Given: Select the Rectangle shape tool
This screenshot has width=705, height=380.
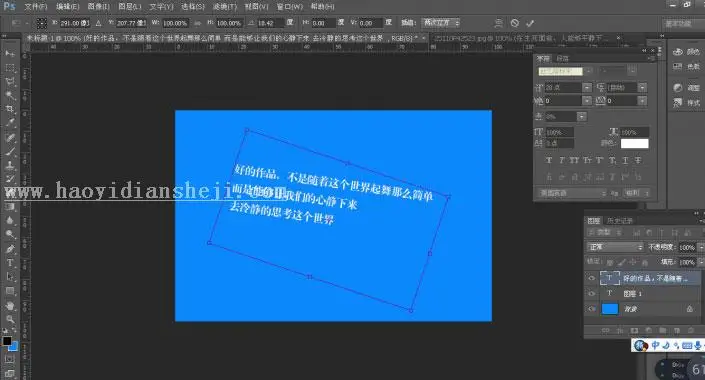Looking at the screenshot, I should (x=10, y=291).
